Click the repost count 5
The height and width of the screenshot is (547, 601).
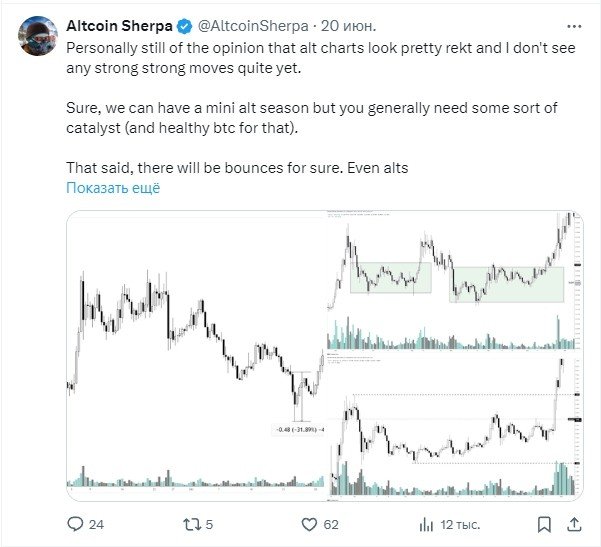click(x=209, y=523)
